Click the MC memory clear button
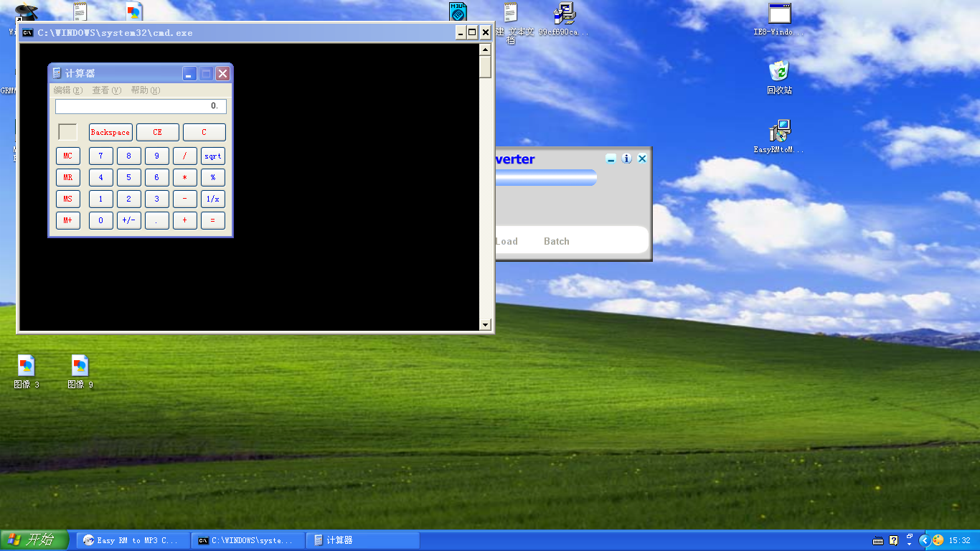 pos(68,156)
